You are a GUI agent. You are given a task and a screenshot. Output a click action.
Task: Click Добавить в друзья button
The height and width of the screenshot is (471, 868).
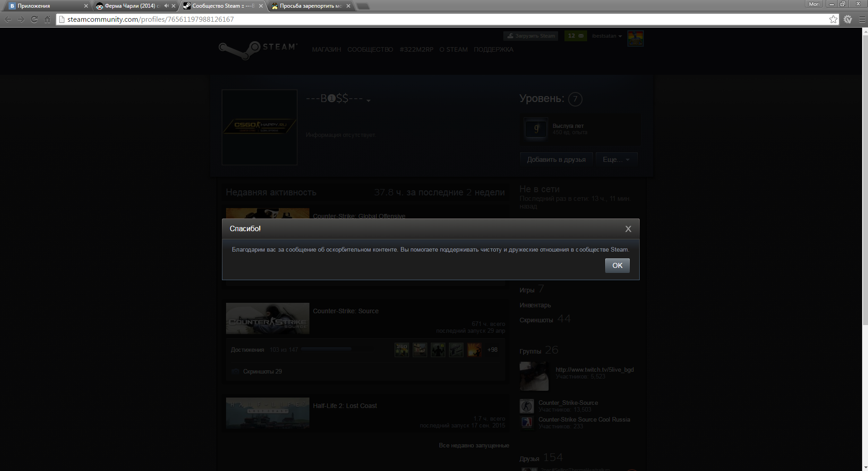coord(556,160)
